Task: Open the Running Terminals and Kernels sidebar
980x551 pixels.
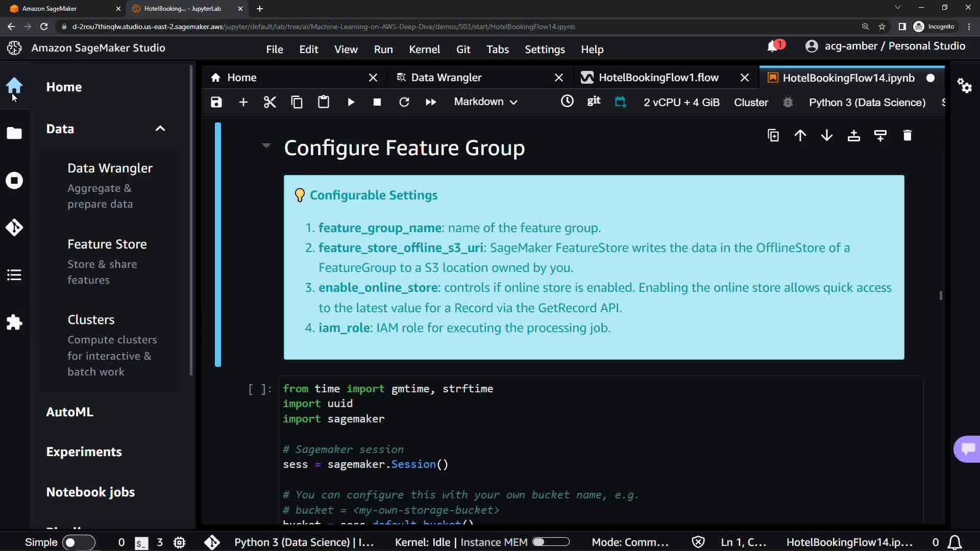Action: pyautogui.click(x=14, y=181)
